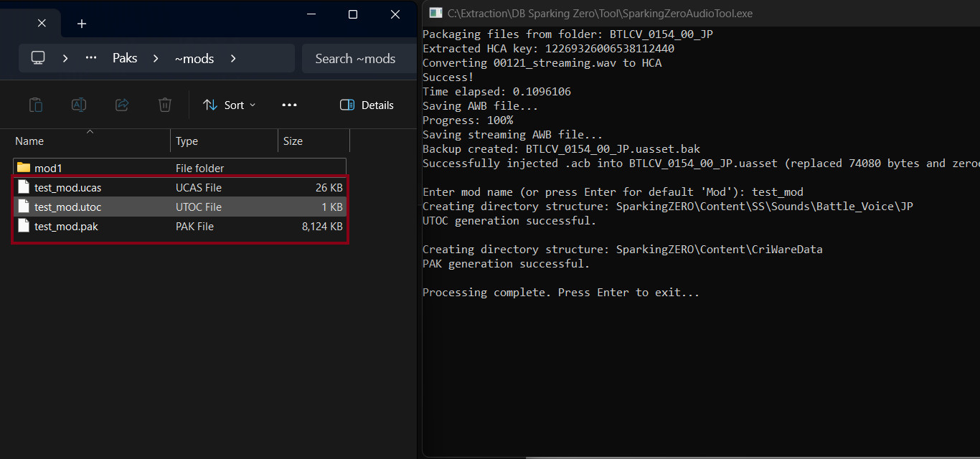
Task: Click the Rename icon in toolbar
Action: (79, 105)
